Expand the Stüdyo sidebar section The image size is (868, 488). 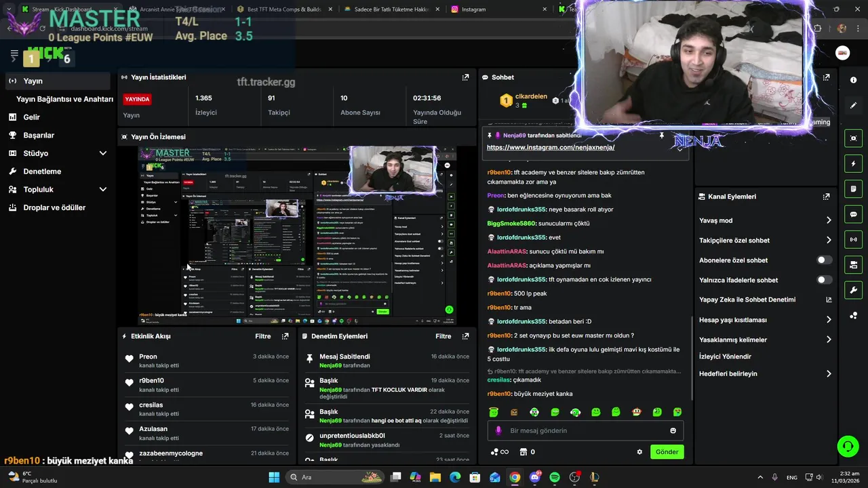point(103,153)
